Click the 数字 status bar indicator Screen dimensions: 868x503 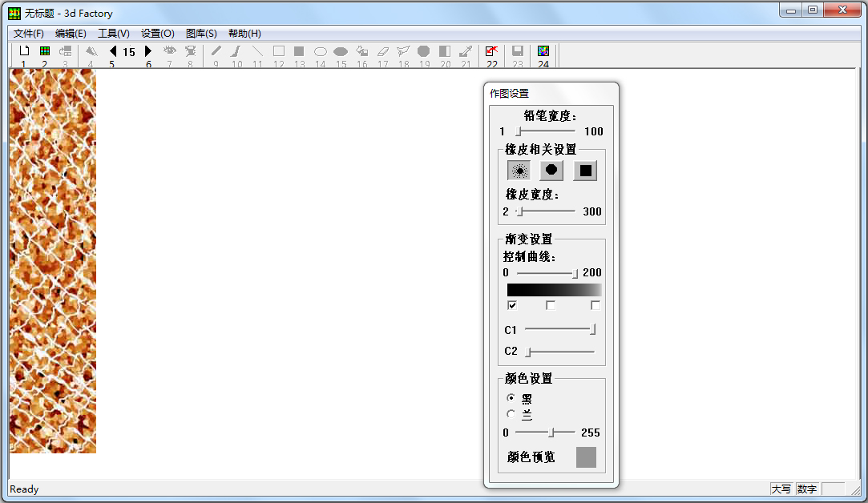[x=807, y=489]
